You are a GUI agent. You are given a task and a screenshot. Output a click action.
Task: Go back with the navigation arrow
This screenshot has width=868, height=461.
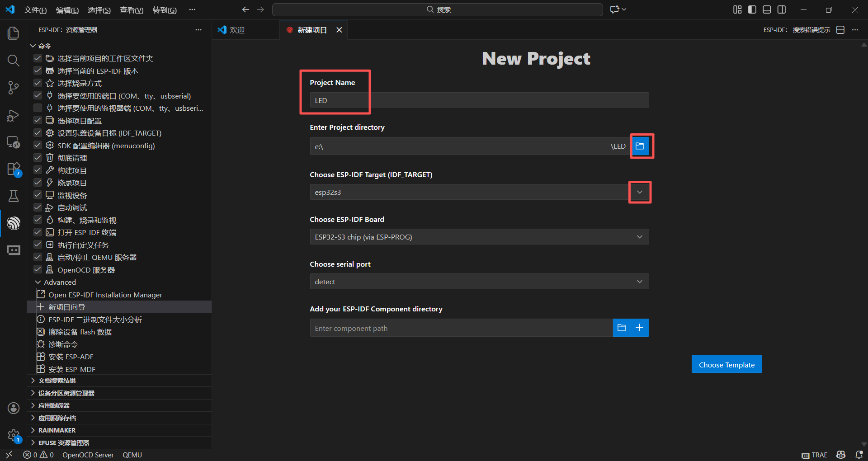[245, 9]
